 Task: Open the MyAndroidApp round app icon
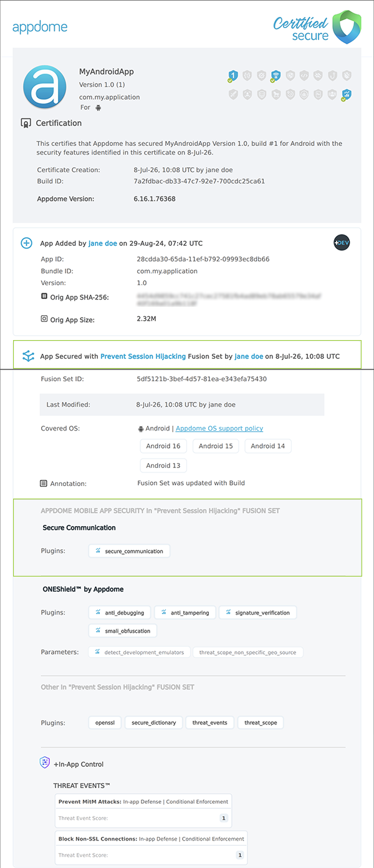[x=44, y=87]
